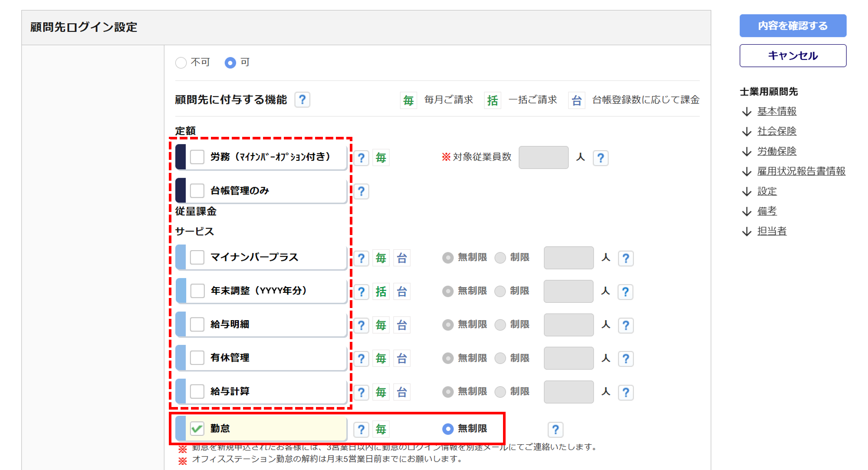
Task: Click help icon next to 労務 option
Action: click(x=361, y=158)
